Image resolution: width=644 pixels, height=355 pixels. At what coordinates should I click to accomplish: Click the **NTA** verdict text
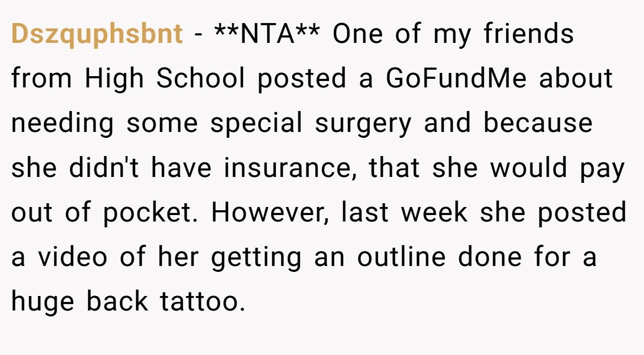(267, 33)
